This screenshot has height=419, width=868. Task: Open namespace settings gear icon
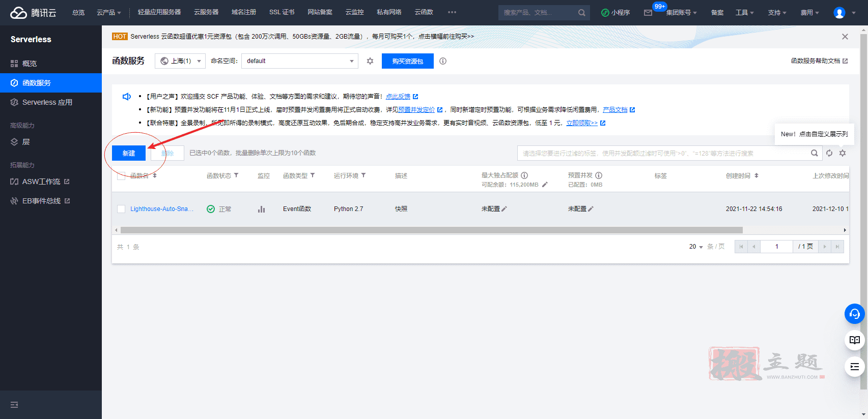[x=370, y=61]
